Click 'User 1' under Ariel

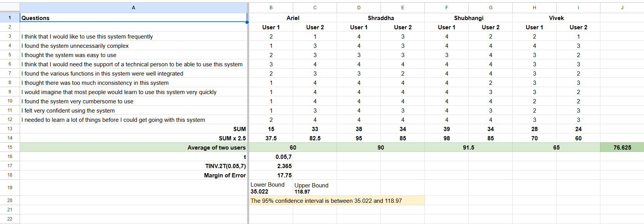click(271, 27)
